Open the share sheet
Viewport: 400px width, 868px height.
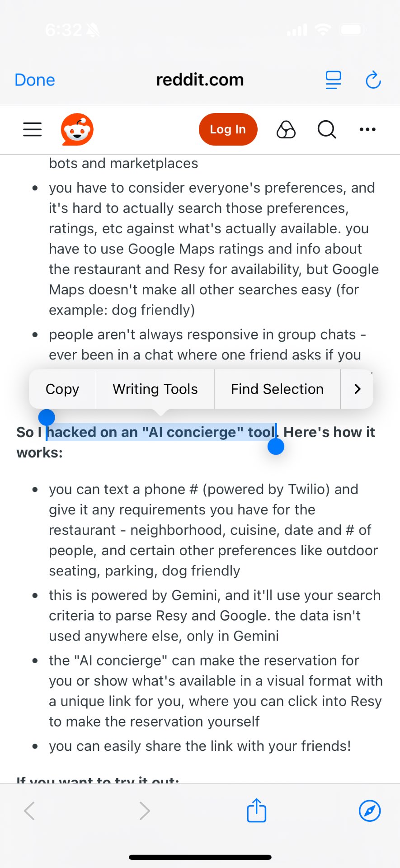[x=256, y=810]
